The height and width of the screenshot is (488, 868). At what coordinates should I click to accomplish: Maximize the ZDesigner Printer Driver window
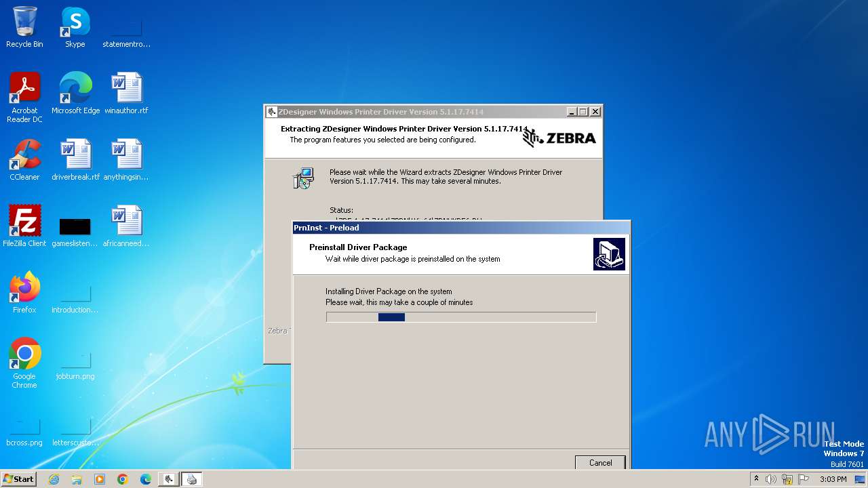point(583,112)
